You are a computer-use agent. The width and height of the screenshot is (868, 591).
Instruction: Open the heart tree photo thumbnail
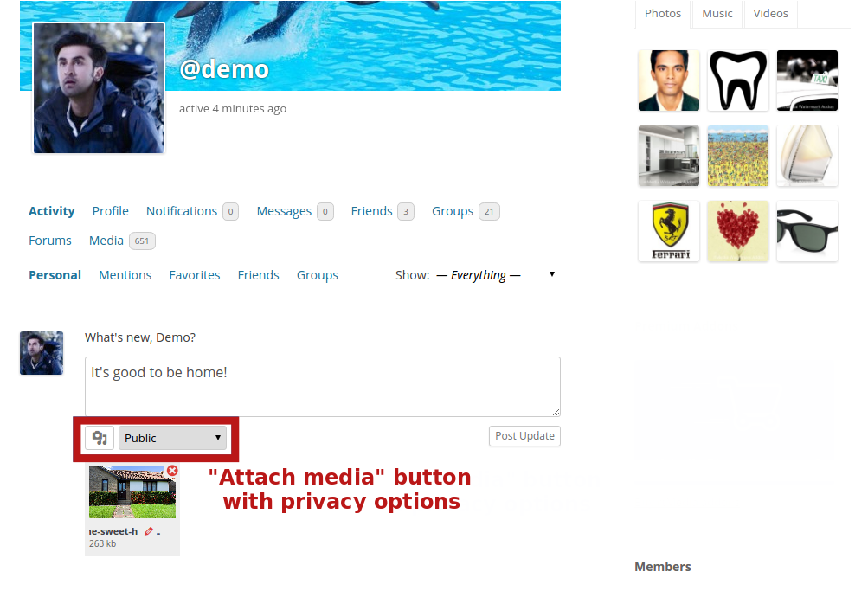point(737,231)
